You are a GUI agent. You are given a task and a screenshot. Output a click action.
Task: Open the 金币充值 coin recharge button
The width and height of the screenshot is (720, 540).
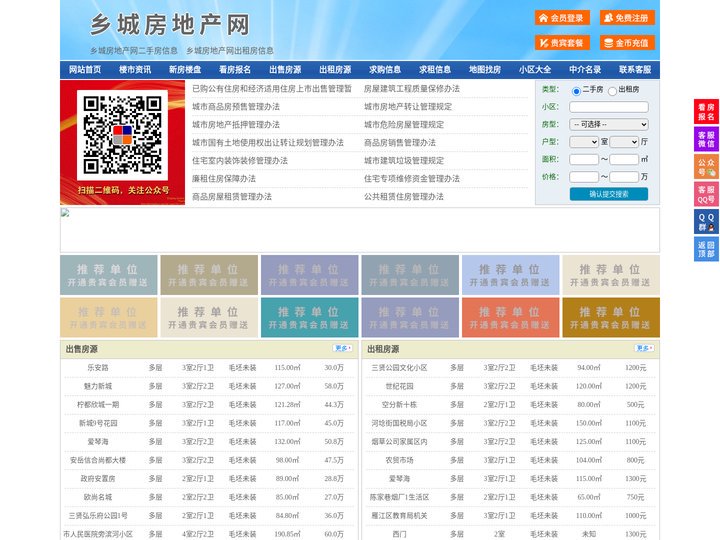coord(627,43)
